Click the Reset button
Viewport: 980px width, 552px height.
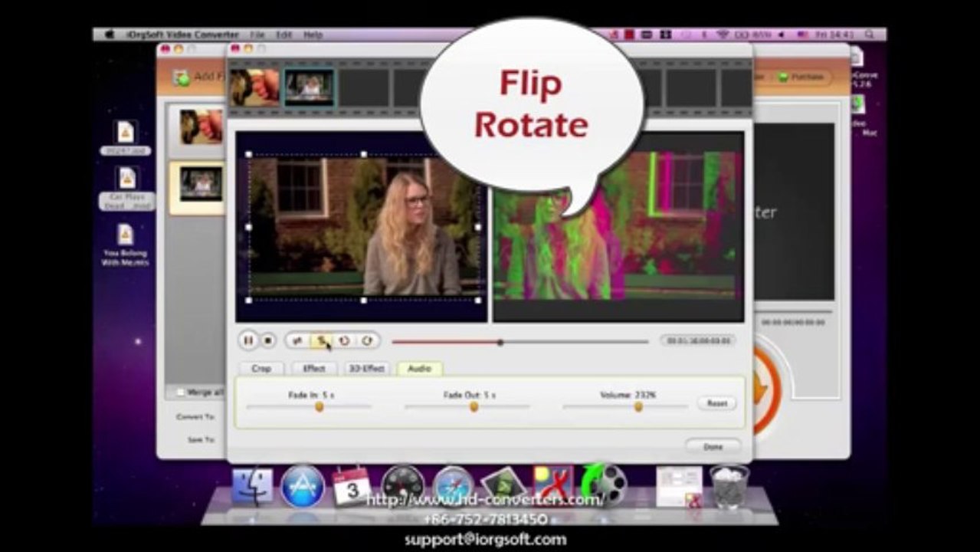[x=716, y=403]
